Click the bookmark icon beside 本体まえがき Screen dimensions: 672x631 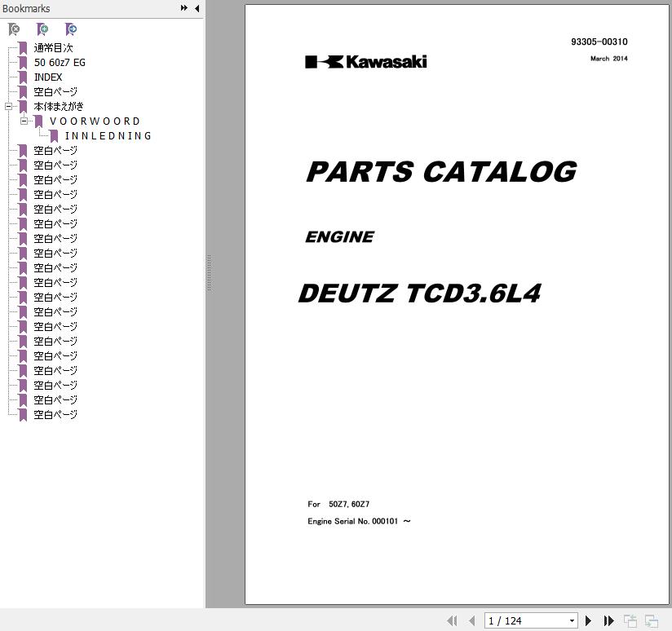[23, 107]
